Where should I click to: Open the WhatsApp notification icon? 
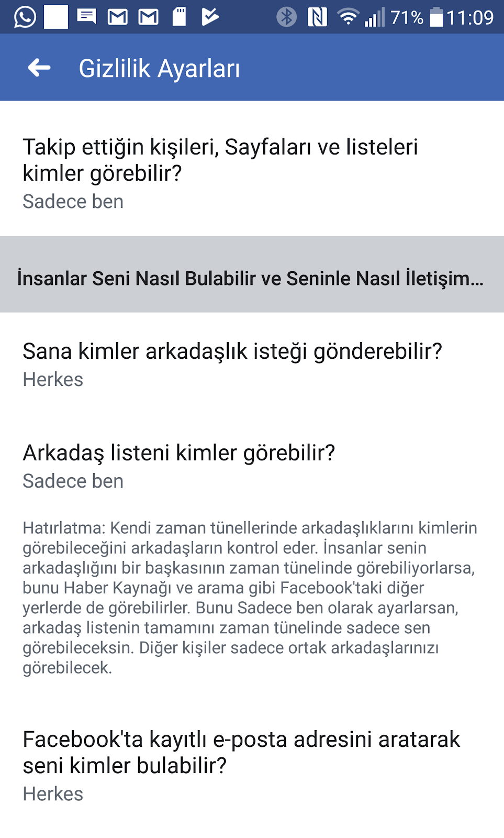tap(25, 17)
